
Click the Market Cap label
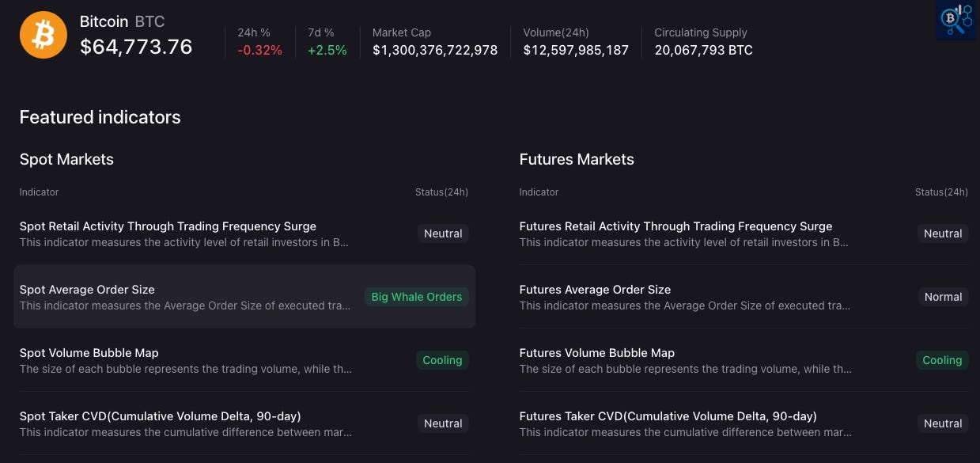pos(402,32)
